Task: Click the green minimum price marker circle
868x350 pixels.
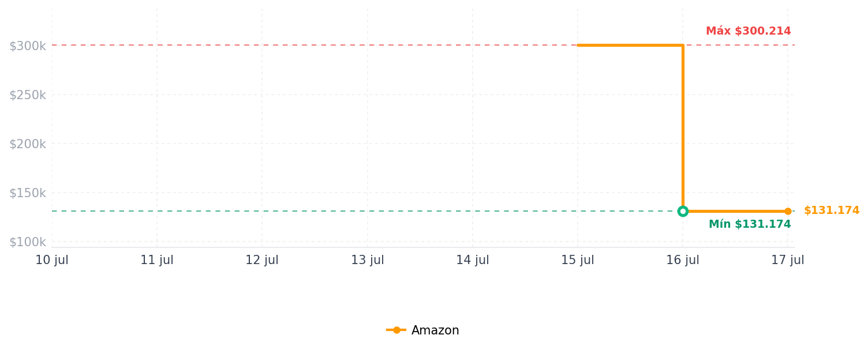Action: coord(683,211)
